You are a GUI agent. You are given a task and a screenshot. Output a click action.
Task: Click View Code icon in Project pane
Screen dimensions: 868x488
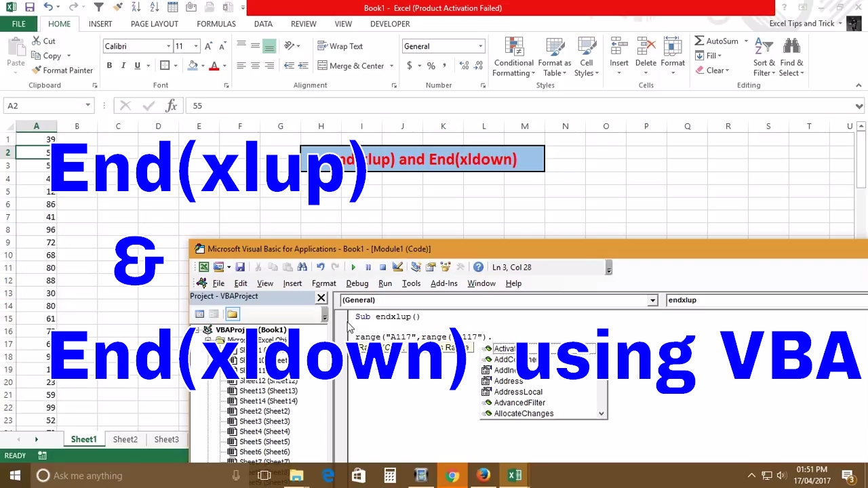(199, 314)
